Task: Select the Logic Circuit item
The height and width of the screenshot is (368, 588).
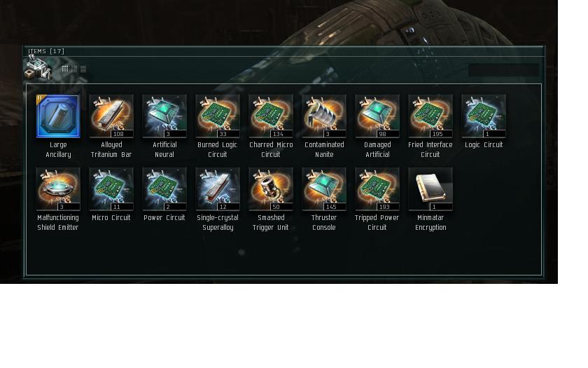Action: pyautogui.click(x=484, y=116)
